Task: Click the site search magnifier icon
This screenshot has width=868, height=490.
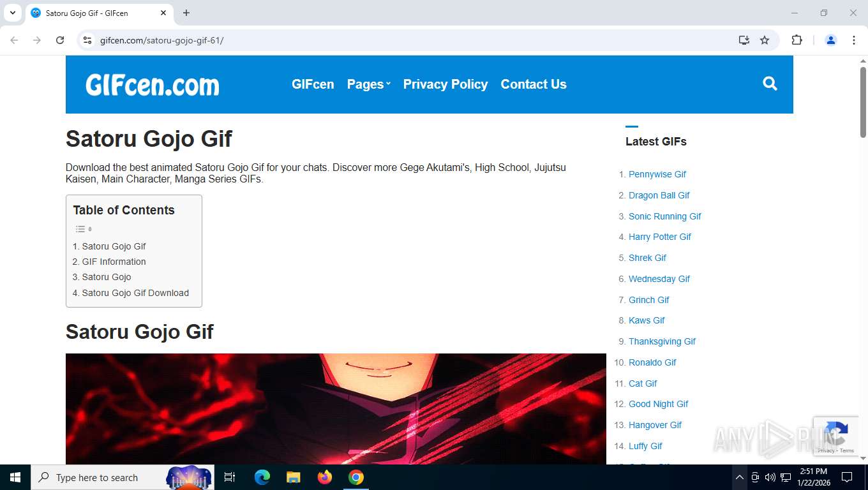Action: [770, 84]
